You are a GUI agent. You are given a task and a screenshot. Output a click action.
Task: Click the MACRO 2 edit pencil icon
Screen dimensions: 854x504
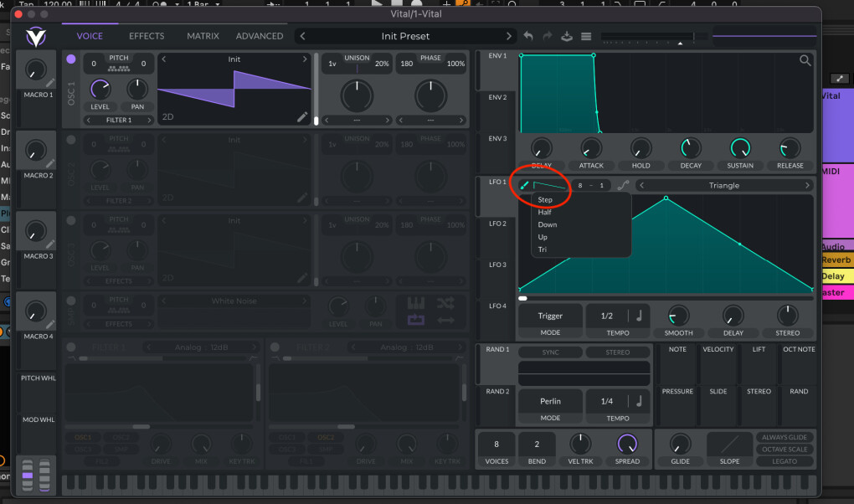click(50, 163)
